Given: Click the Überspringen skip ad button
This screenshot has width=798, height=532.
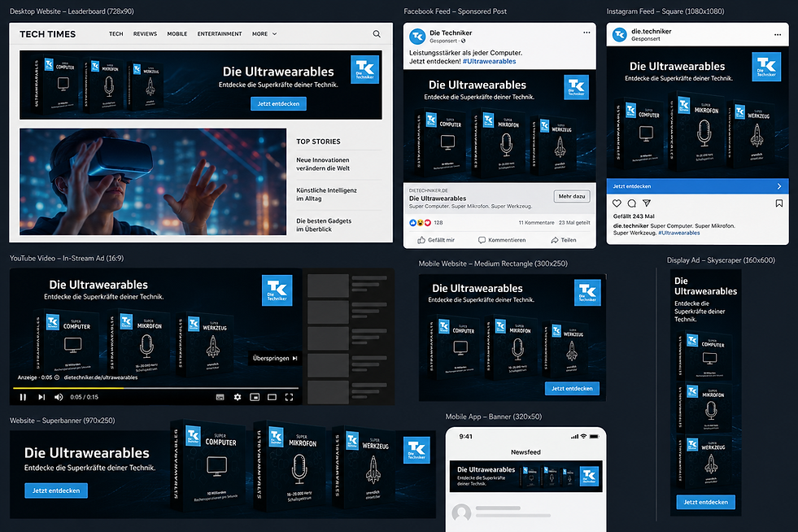Looking at the screenshot, I should pos(275,359).
